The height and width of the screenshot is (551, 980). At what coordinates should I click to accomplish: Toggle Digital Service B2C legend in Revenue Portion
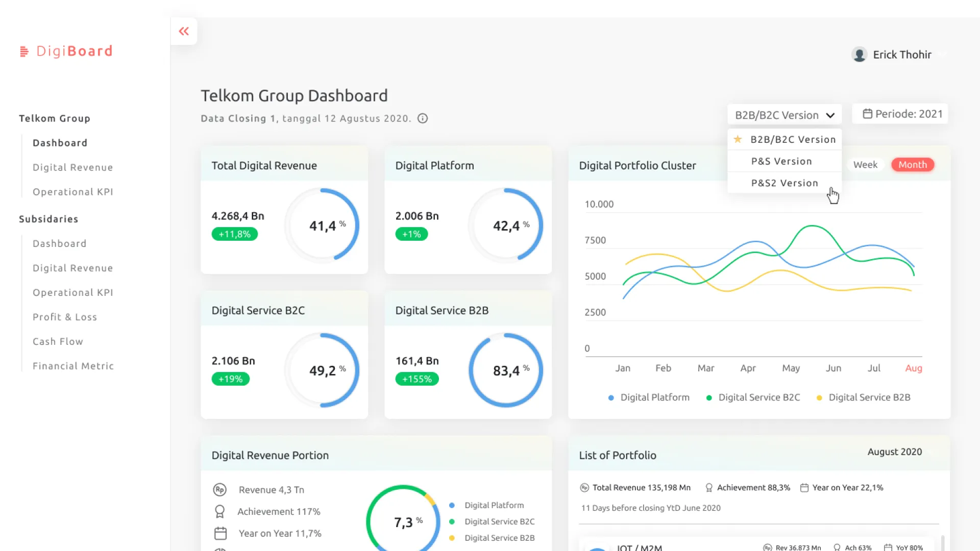(x=492, y=521)
